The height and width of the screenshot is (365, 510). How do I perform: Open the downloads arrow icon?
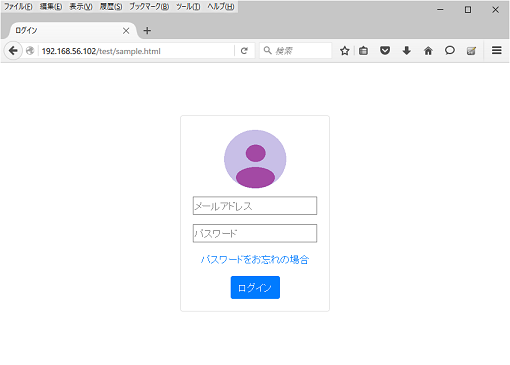[x=406, y=51]
